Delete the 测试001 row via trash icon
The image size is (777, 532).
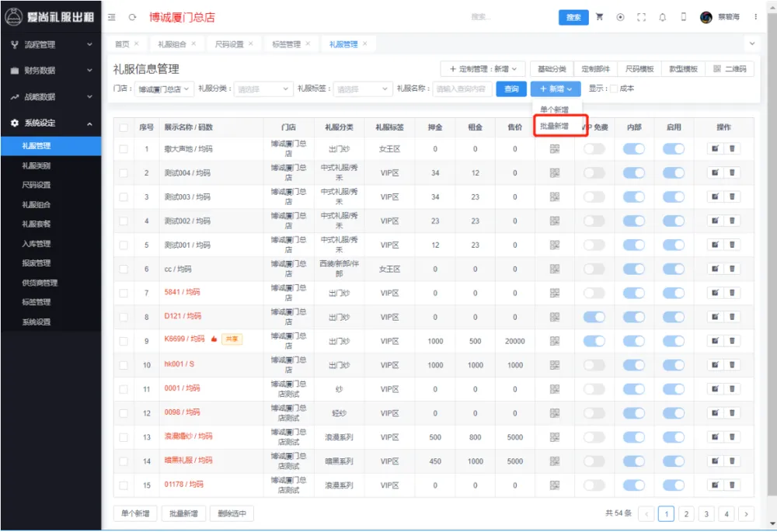click(731, 245)
